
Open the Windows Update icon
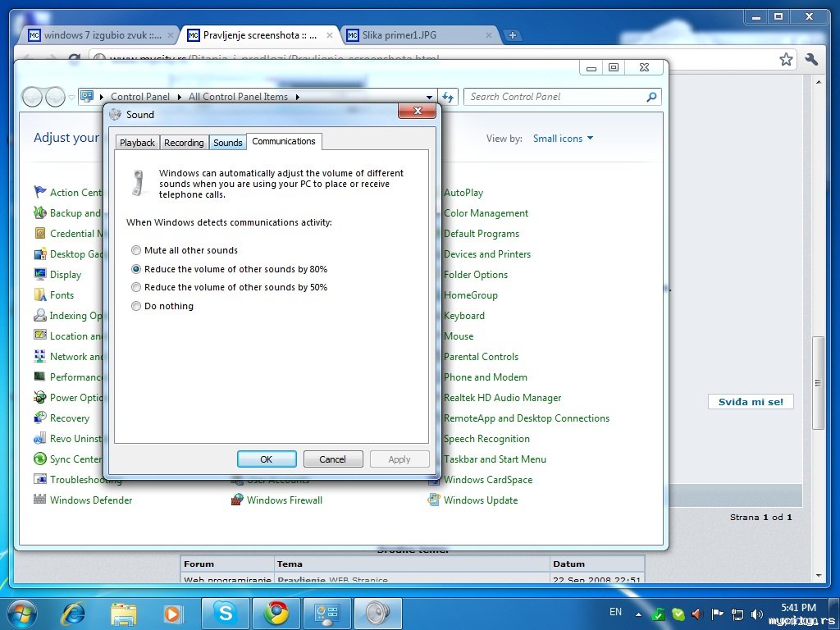tap(434, 500)
